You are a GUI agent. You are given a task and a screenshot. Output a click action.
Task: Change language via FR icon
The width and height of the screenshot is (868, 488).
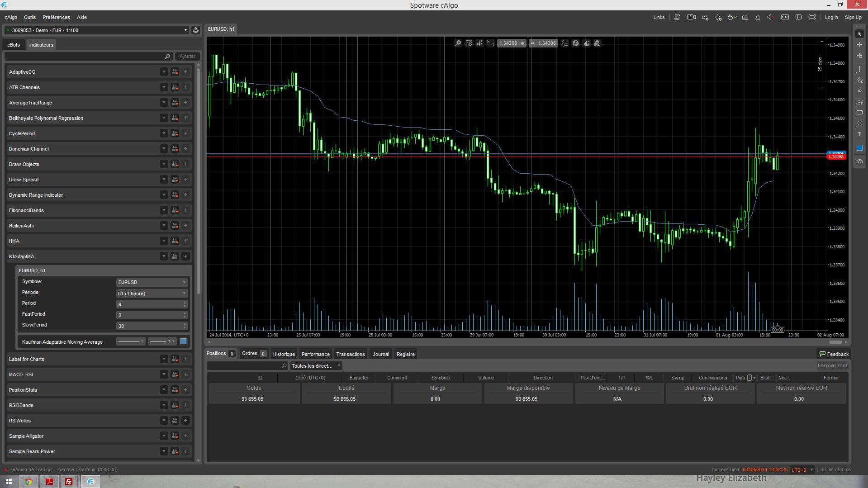[785, 17]
